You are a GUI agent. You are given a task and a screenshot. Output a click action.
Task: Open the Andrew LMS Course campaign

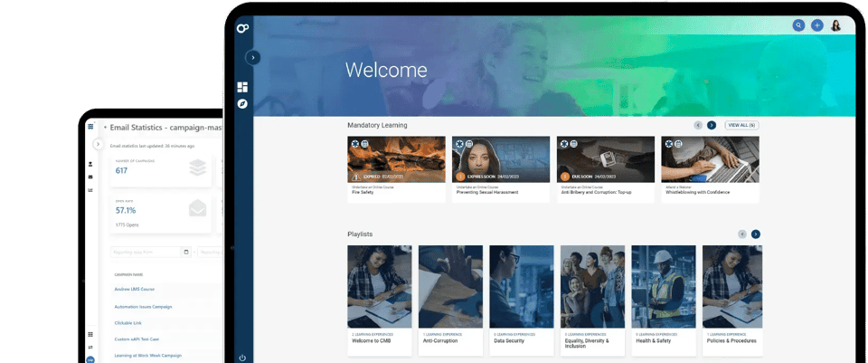click(x=135, y=290)
